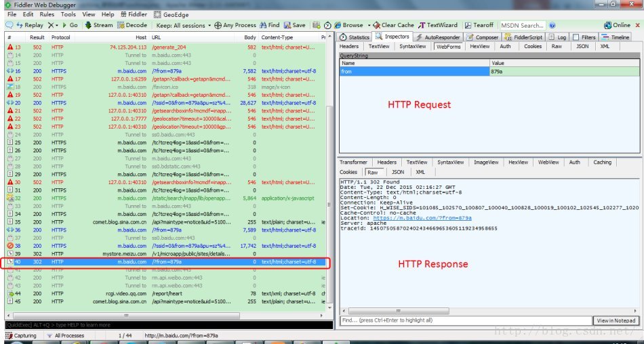Screen dimensions: 644x344
Task: Click the Any Process target picker
Action: (235, 25)
